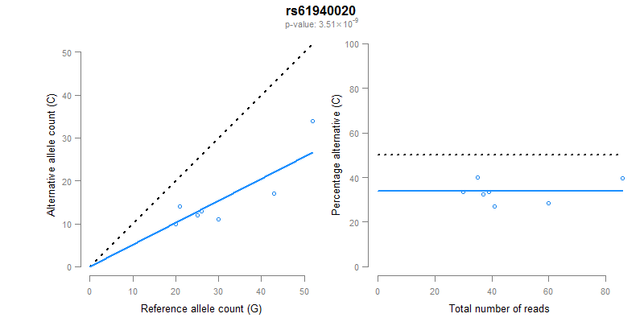Select the p-value subtitle text
Image resolution: width=644 pixels, height=322 pixels.
coord(321,25)
